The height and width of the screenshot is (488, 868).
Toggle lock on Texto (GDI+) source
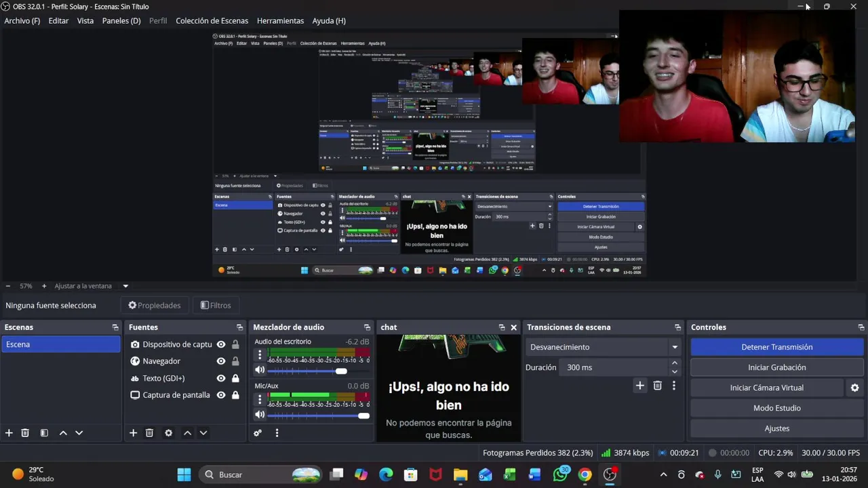pos(235,378)
